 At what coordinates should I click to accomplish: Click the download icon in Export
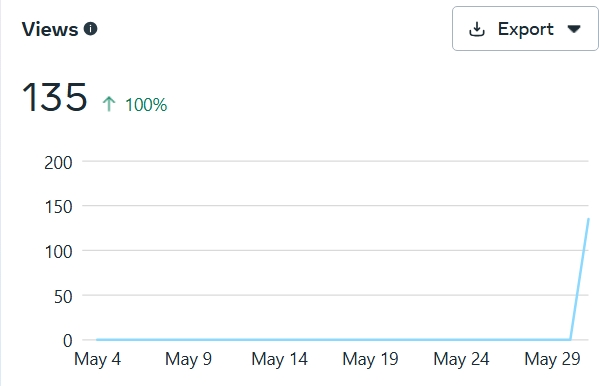tap(477, 29)
